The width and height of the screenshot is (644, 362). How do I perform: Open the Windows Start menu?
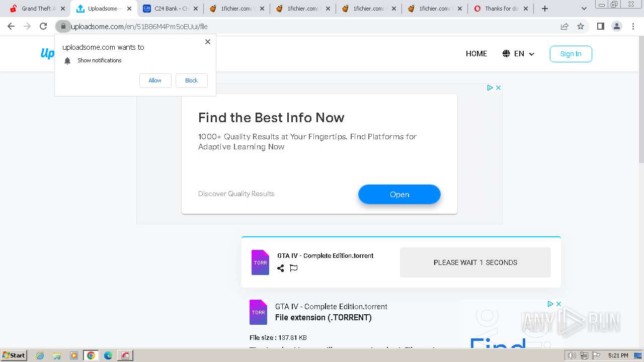14,355
